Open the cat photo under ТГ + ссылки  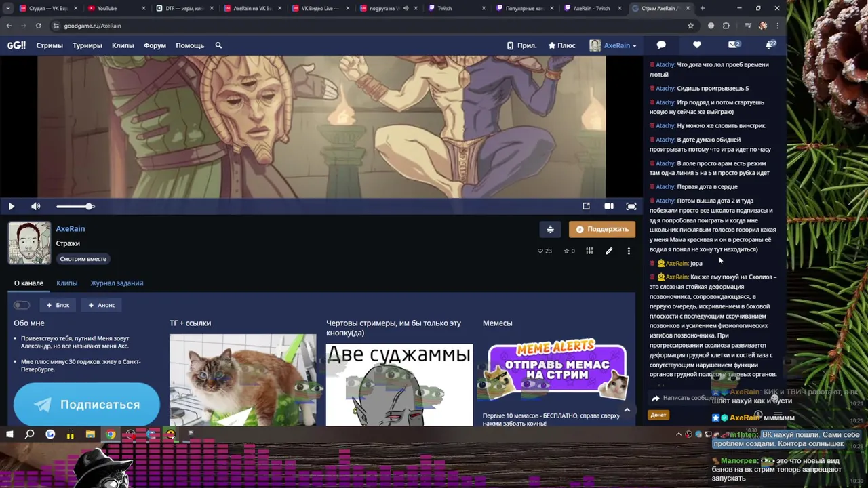(x=243, y=380)
